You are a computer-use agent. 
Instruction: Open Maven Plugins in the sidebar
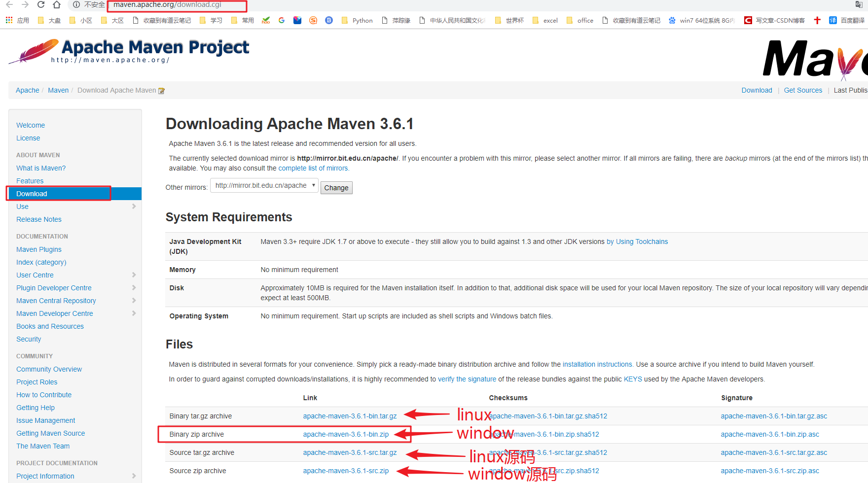click(39, 249)
